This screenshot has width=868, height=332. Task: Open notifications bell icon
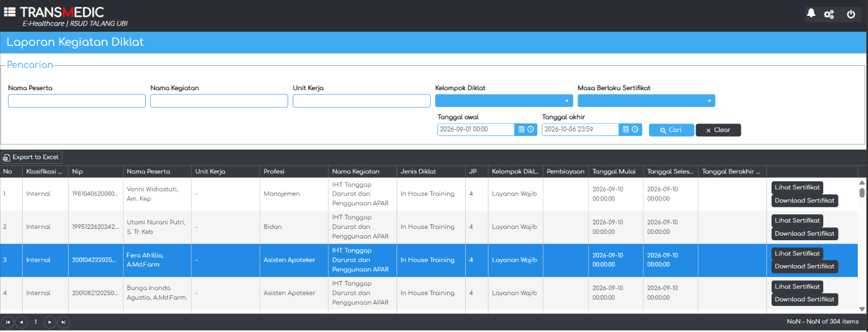tap(811, 14)
